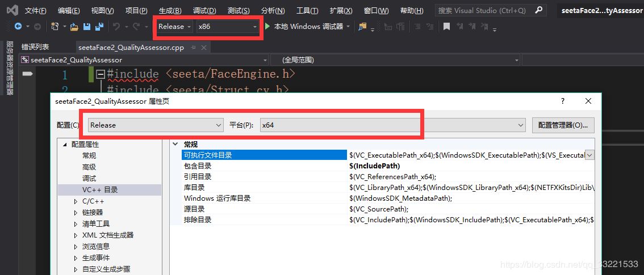Close the seetaFace2_QualityAssessor.cpp tab
This screenshot has width=644, height=275.
click(x=203, y=48)
